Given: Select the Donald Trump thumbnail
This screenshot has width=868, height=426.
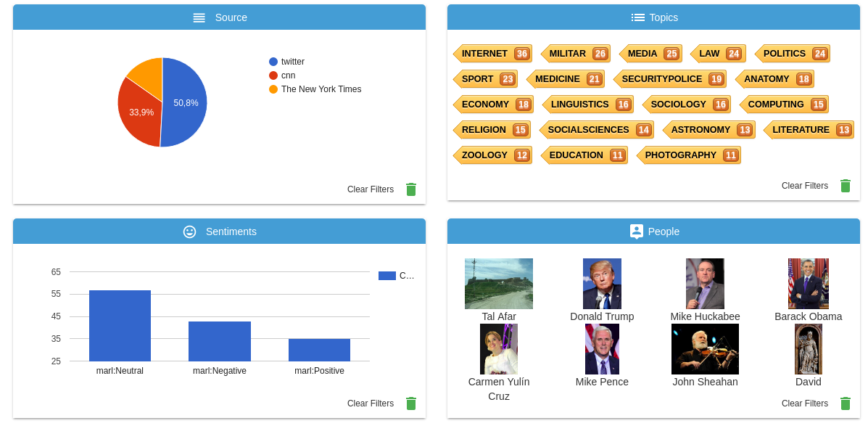Looking at the screenshot, I should [x=603, y=284].
